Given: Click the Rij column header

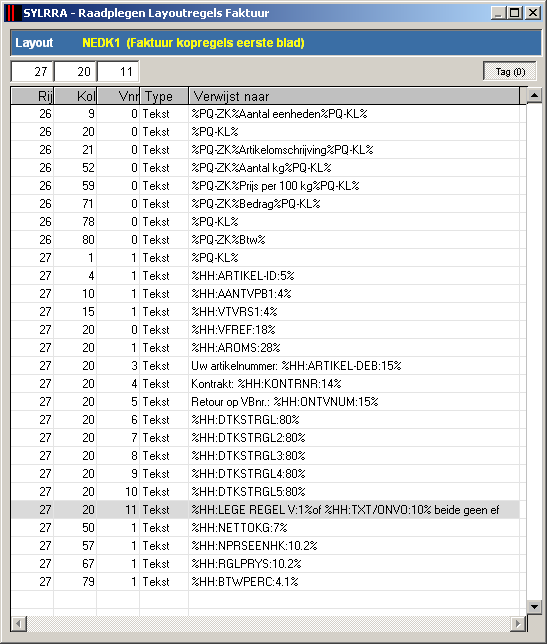Looking at the screenshot, I should tap(32, 96).
